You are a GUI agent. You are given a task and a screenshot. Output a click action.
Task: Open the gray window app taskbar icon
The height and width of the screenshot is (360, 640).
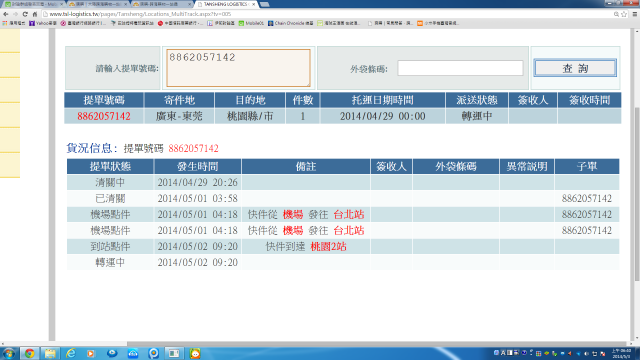pyautogui.click(x=174, y=353)
